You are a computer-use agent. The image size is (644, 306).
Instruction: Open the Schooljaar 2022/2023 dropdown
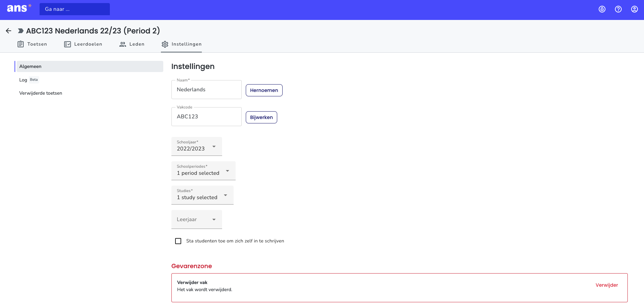[197, 146]
